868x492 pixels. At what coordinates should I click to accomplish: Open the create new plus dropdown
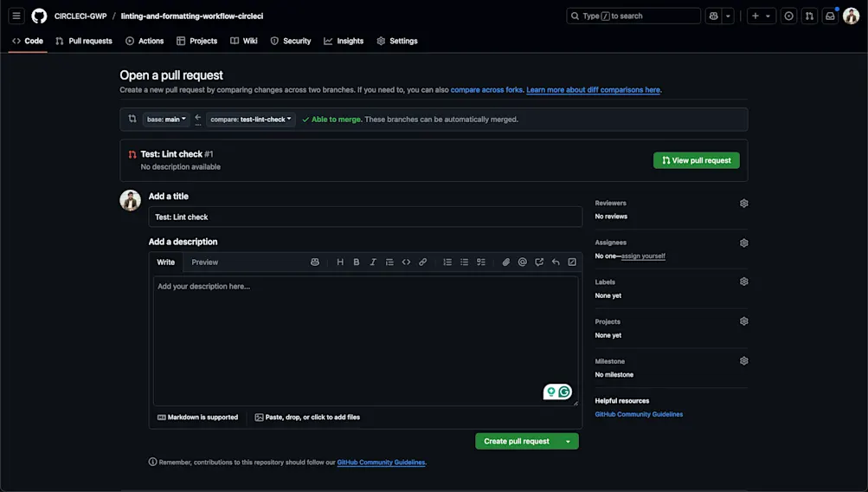[762, 16]
